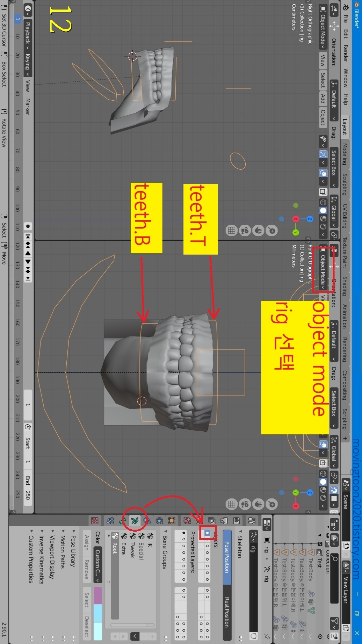Toggle camera view icon in Front Orthographic viewport
Image resolution: width=362 pixels, height=644 pixels.
[x=245, y=504]
